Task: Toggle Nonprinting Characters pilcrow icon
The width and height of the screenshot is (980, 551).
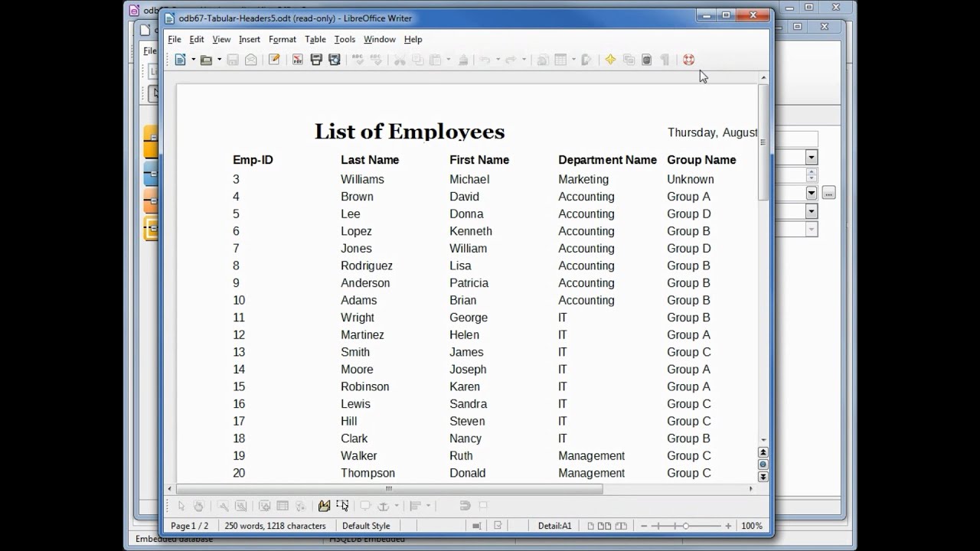Action: coord(665,60)
